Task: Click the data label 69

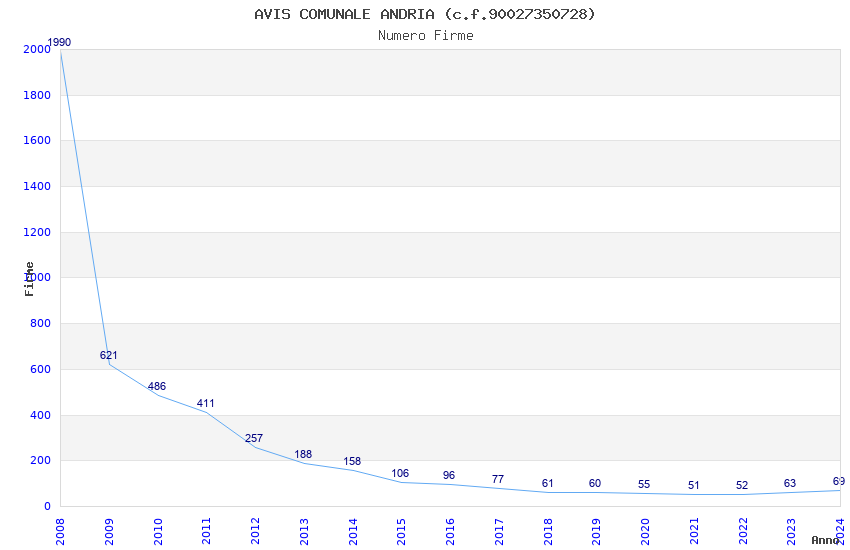Action: (839, 481)
